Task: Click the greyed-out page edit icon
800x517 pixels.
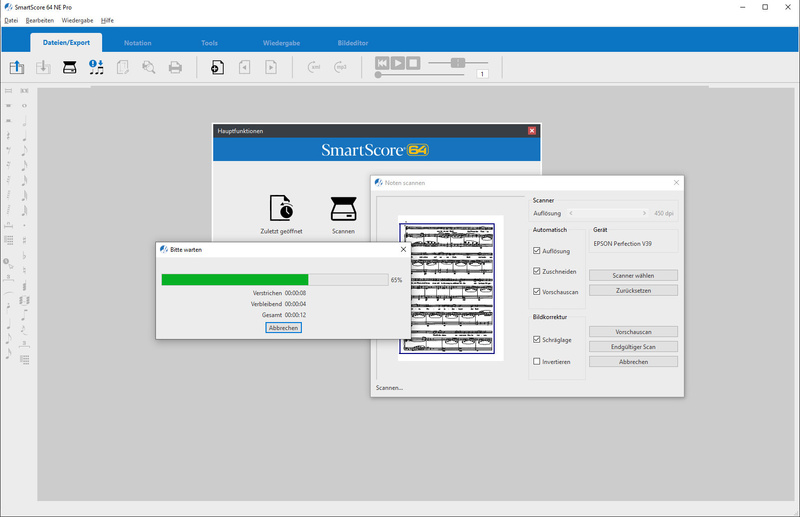Action: pyautogui.click(x=122, y=67)
